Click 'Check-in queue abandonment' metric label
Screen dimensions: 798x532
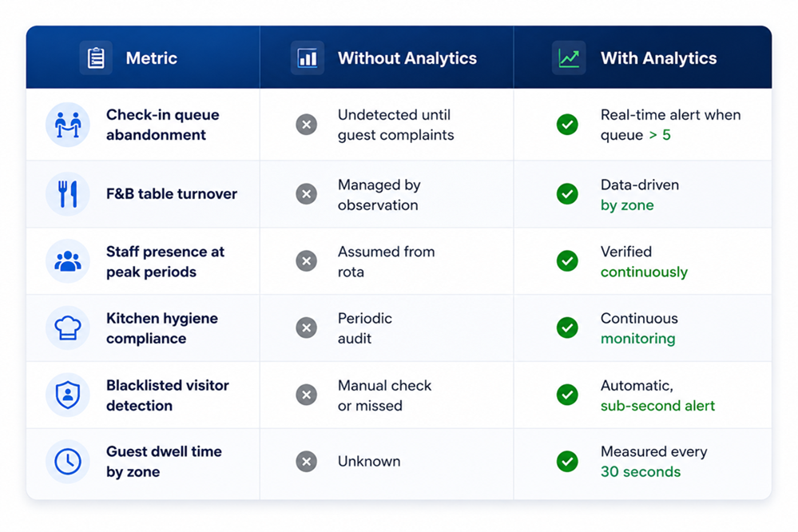coord(163,125)
